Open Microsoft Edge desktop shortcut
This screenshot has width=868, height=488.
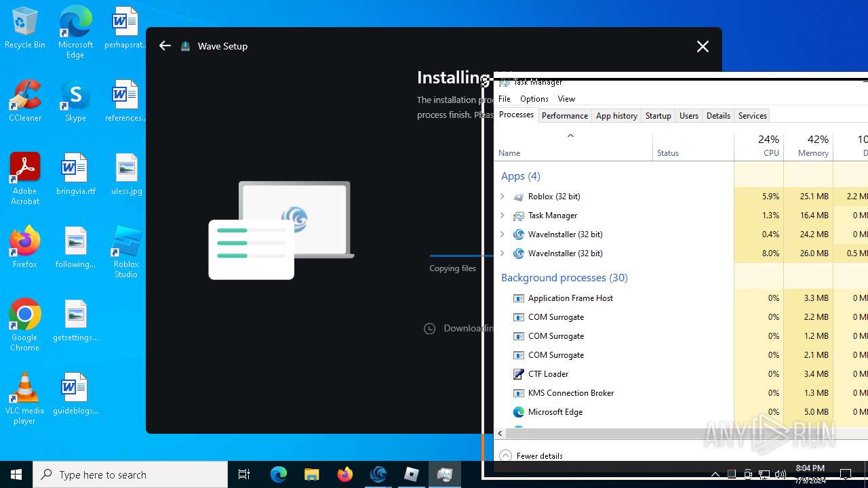[75, 32]
